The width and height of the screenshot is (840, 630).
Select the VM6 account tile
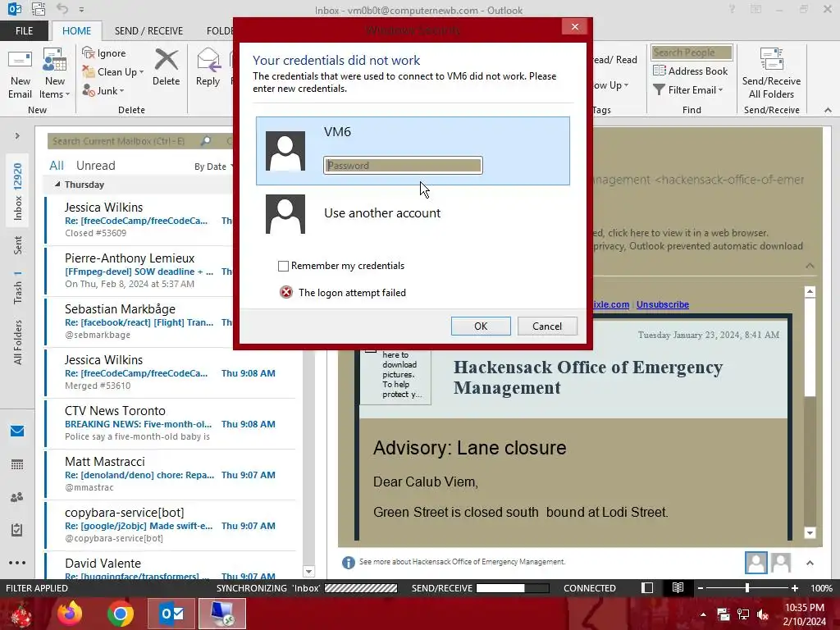413,151
